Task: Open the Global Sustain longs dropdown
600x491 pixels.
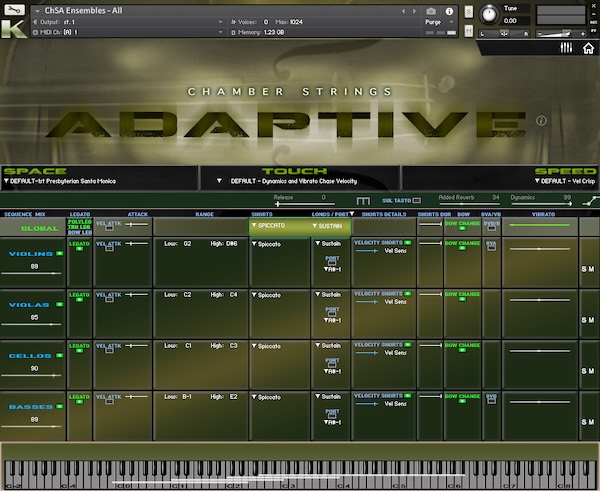Action: [x=327, y=226]
